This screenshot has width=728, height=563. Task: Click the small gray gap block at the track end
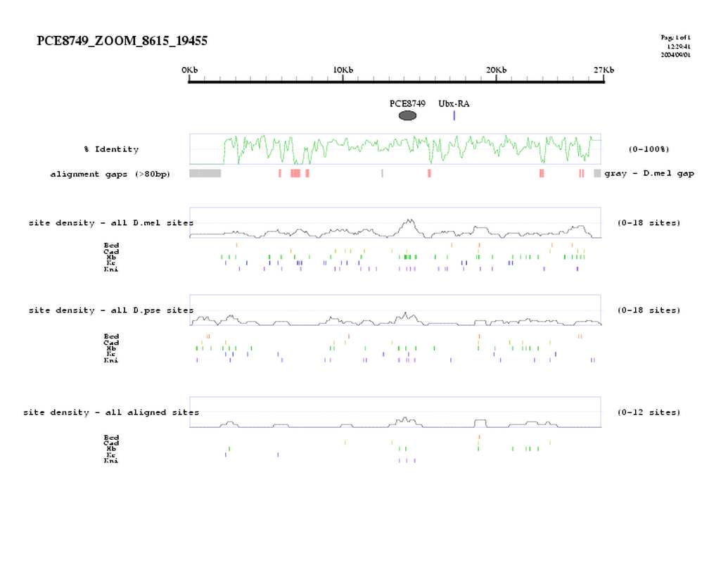[x=597, y=173]
